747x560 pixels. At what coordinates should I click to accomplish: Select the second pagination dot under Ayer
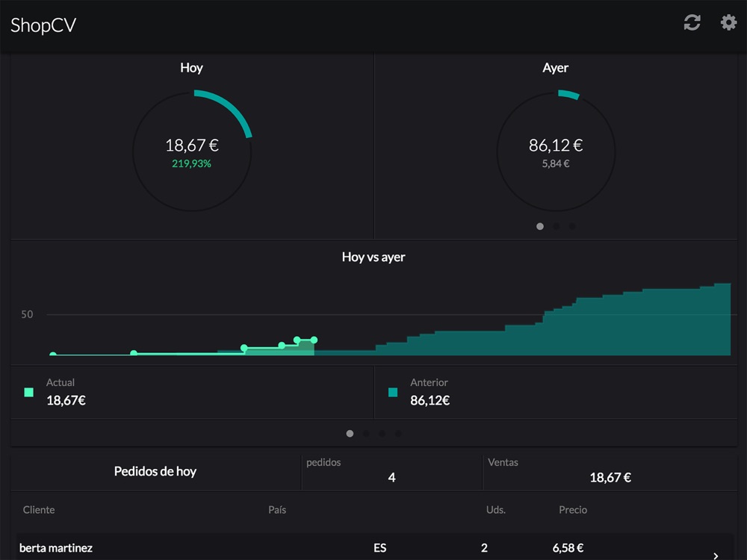556,226
